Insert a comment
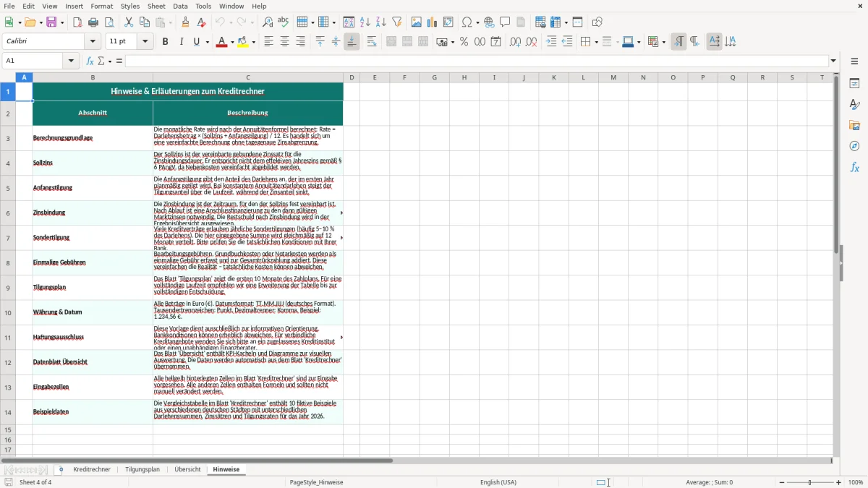The image size is (868, 488). click(505, 22)
